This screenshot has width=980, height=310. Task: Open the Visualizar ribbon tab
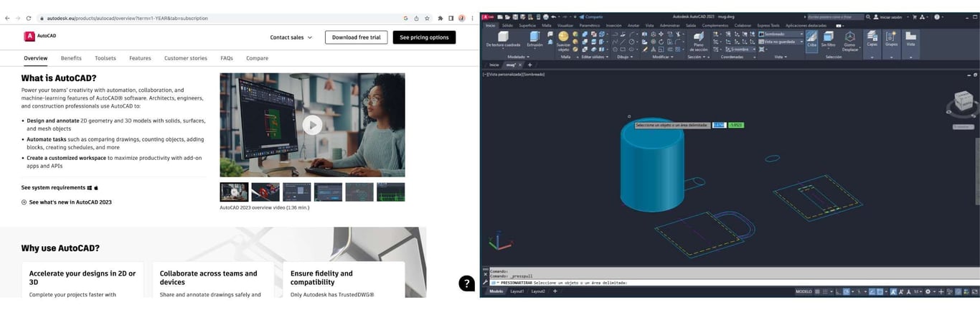pos(565,25)
